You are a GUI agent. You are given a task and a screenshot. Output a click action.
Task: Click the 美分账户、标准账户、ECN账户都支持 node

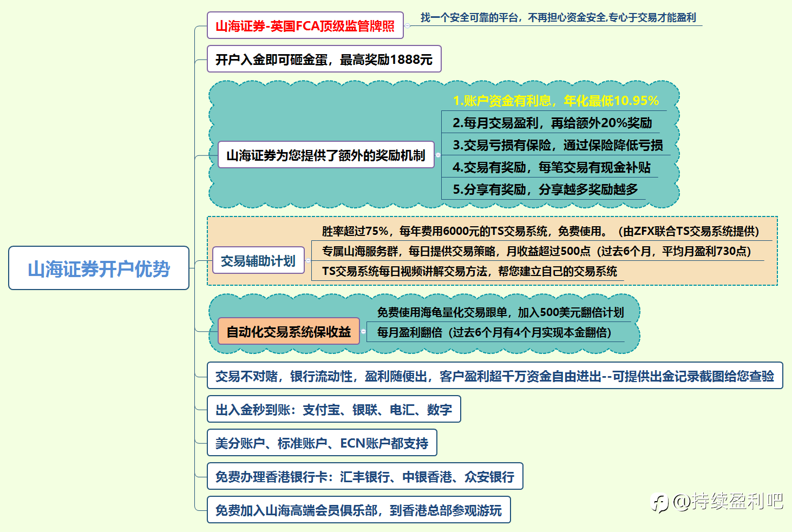pos(322,443)
